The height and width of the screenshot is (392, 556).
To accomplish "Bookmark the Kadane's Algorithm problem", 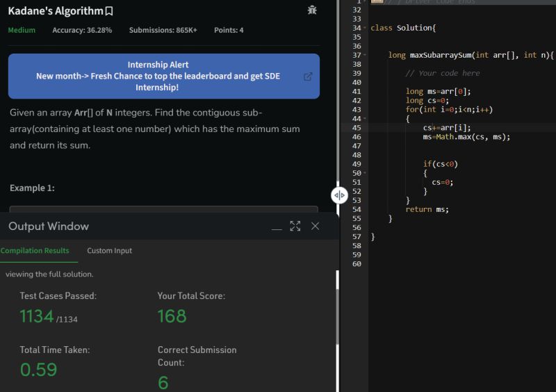I will point(109,12).
